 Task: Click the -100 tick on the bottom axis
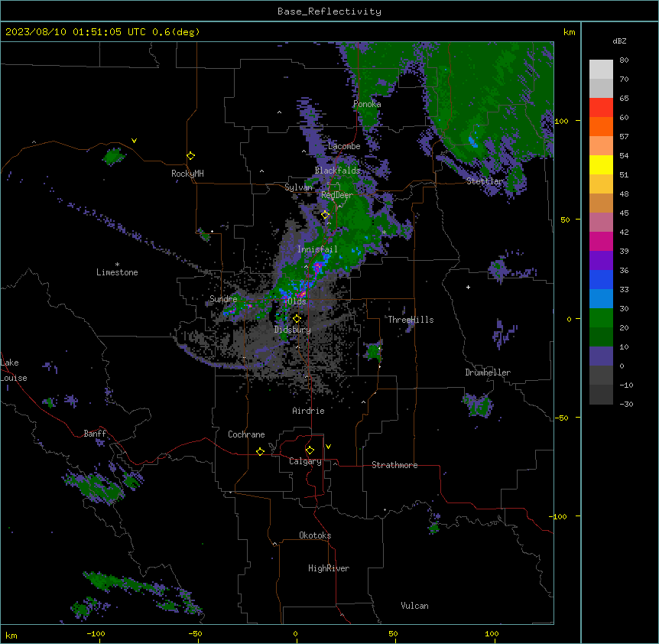[x=96, y=633]
